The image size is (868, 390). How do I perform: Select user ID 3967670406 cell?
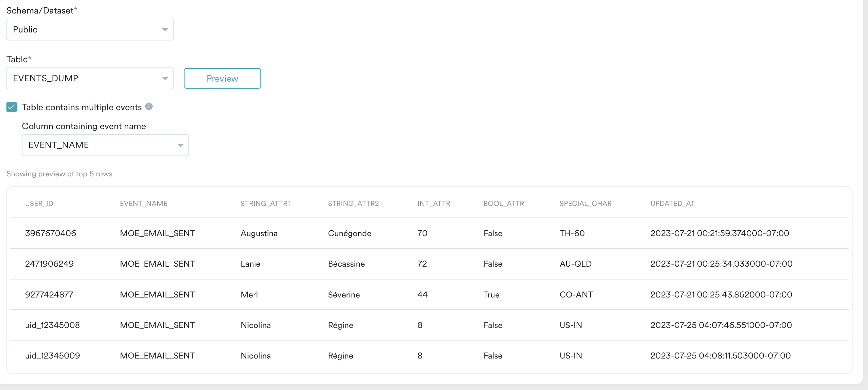(50, 233)
